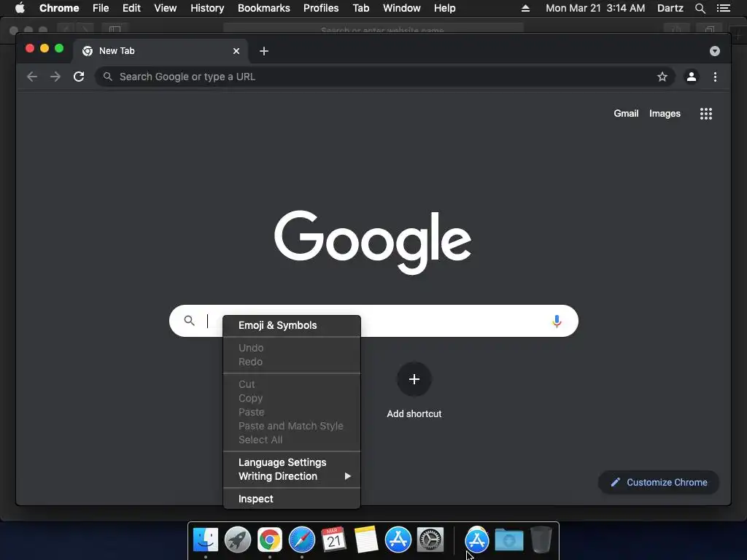The width and height of the screenshot is (747, 560).
Task: Open Safari from the dock
Action: click(x=301, y=540)
